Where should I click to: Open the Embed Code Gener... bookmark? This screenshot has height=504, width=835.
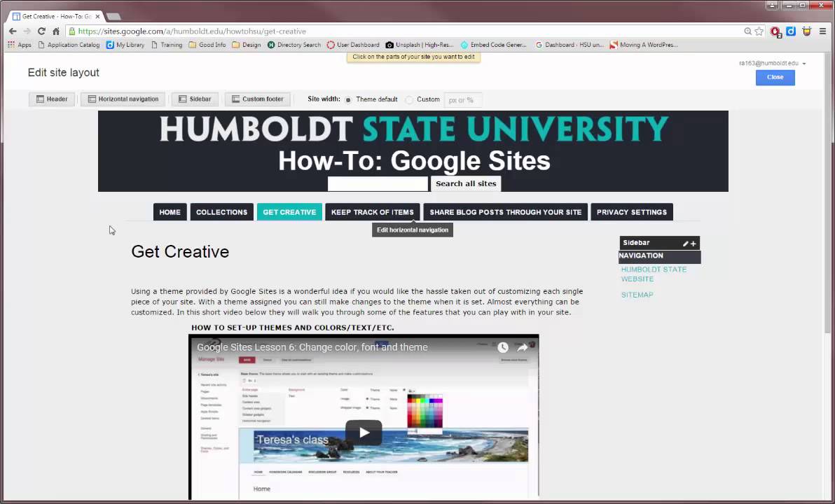pyautogui.click(x=493, y=45)
